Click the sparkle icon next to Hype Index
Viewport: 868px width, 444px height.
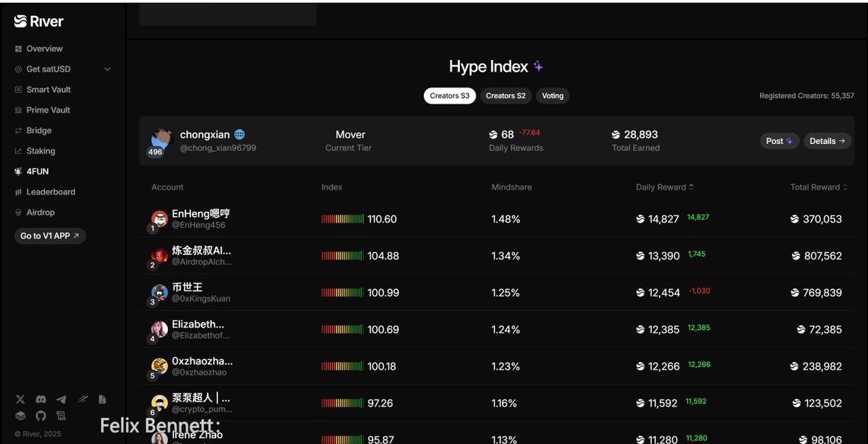click(538, 67)
